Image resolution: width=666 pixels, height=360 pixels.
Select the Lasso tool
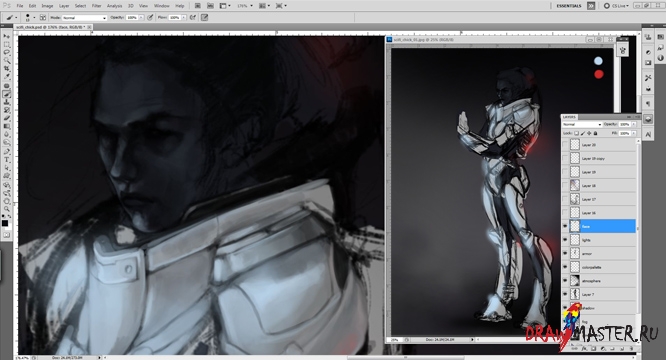pyautogui.click(x=6, y=53)
